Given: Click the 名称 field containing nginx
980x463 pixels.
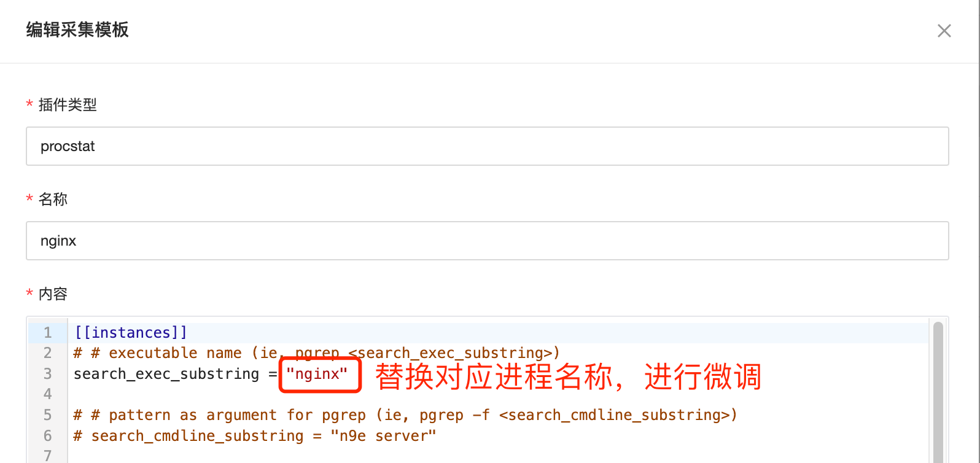Looking at the screenshot, I should (488, 241).
